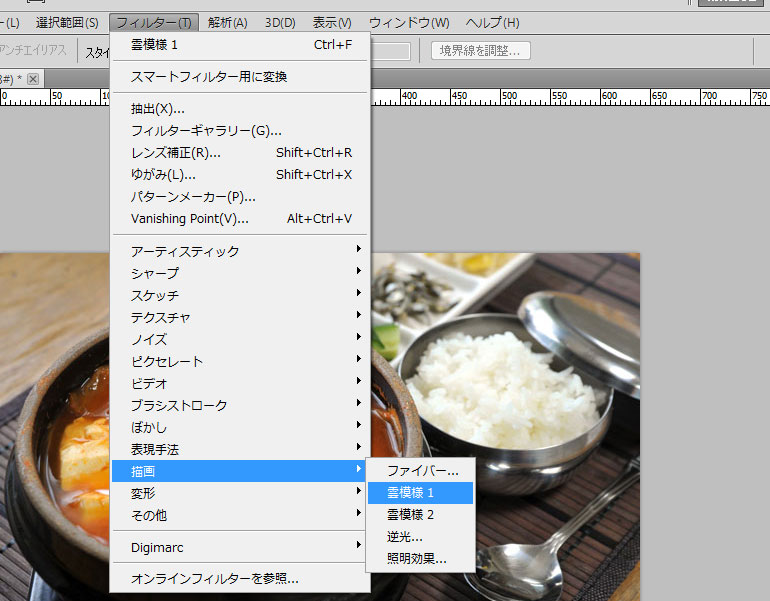
Task: Open 照明効果... lighting effects filter
Action: click(421, 559)
